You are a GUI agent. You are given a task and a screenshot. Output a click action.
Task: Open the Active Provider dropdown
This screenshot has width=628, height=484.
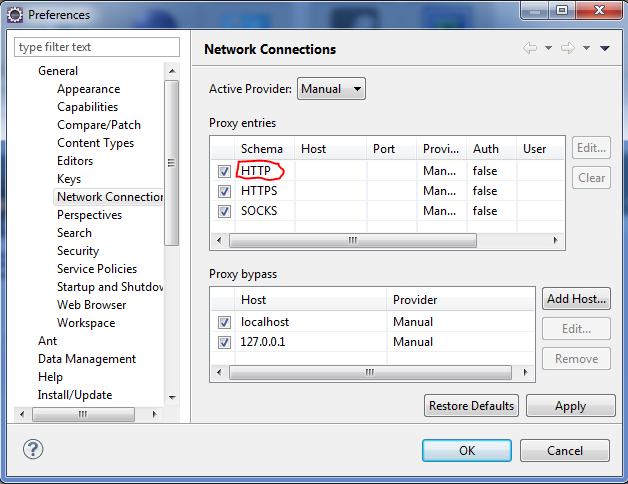331,89
